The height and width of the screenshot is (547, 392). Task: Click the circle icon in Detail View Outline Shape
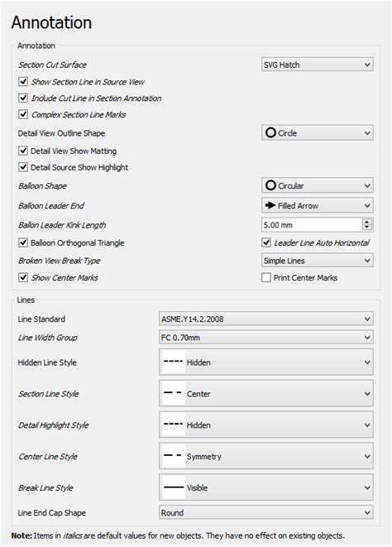pyautogui.click(x=270, y=132)
